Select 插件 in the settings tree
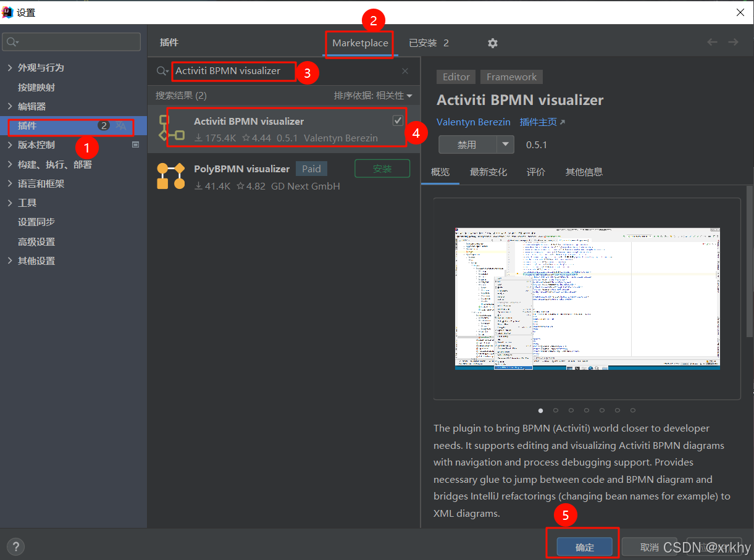Viewport: 754px width, 560px height. point(73,126)
